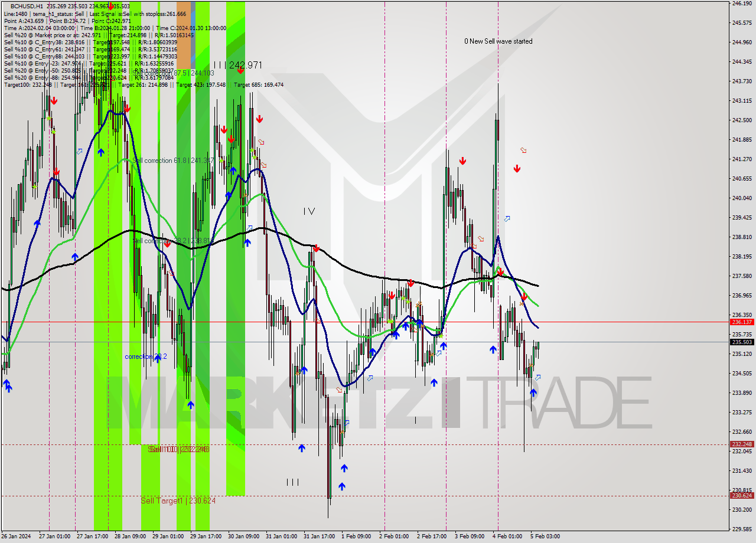The image size is (756, 543).
Task: Click the '2 Feb 17:00' time axis label
Action: 431,537
